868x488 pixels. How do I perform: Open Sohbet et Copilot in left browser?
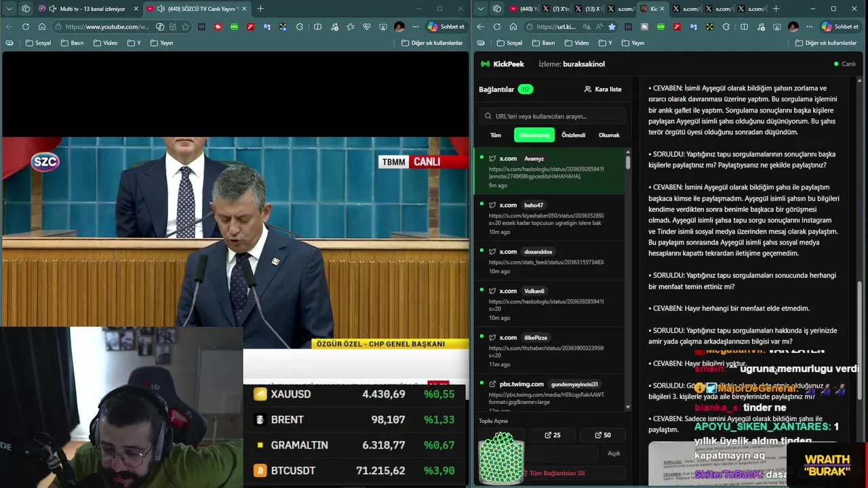click(x=446, y=26)
